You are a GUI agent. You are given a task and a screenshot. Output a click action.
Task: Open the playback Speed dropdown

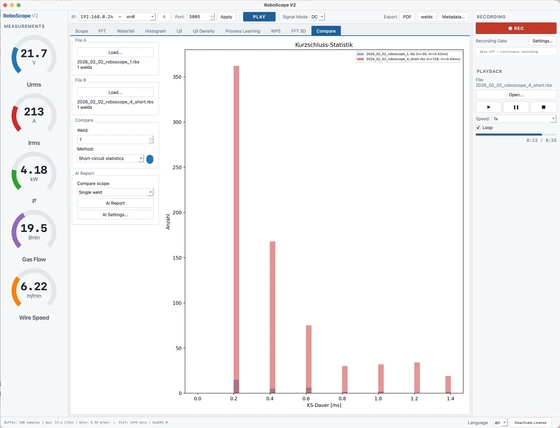click(x=524, y=119)
